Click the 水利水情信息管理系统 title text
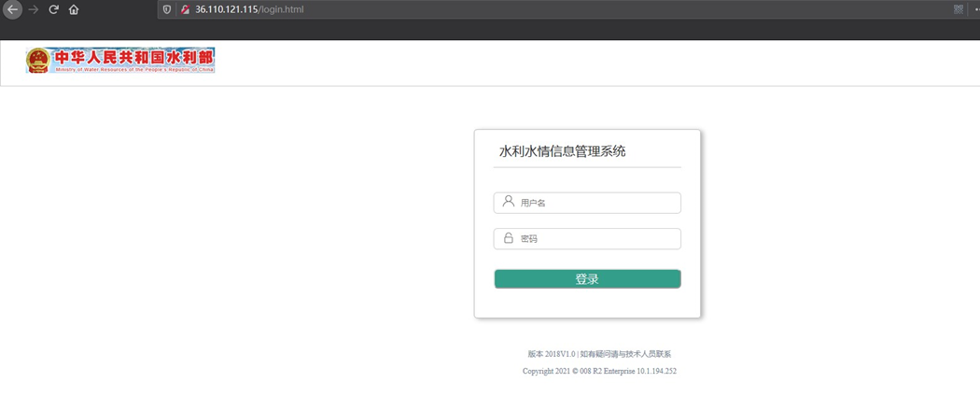This screenshot has width=980, height=397. [x=562, y=151]
